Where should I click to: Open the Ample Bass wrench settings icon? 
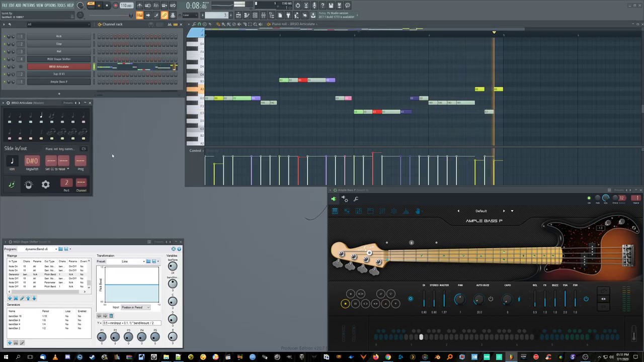pyautogui.click(x=356, y=199)
